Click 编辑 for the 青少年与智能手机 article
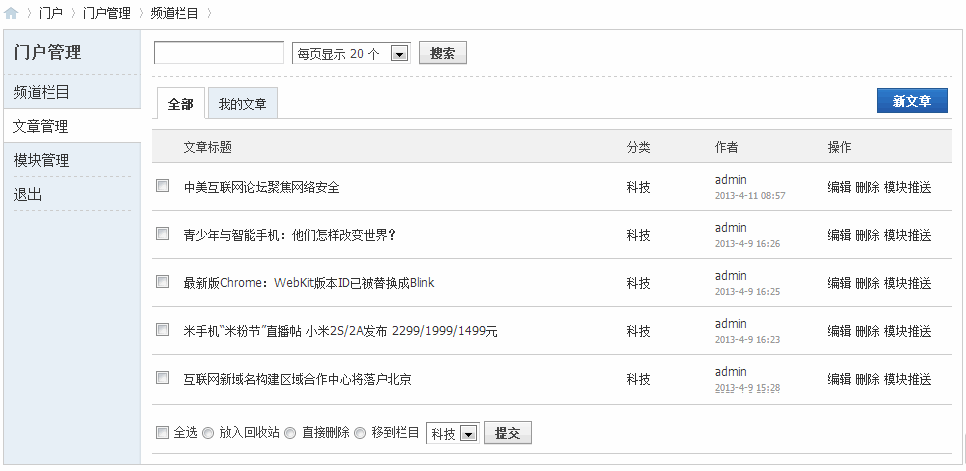Image resolution: width=966 pixels, height=471 pixels. click(839, 235)
